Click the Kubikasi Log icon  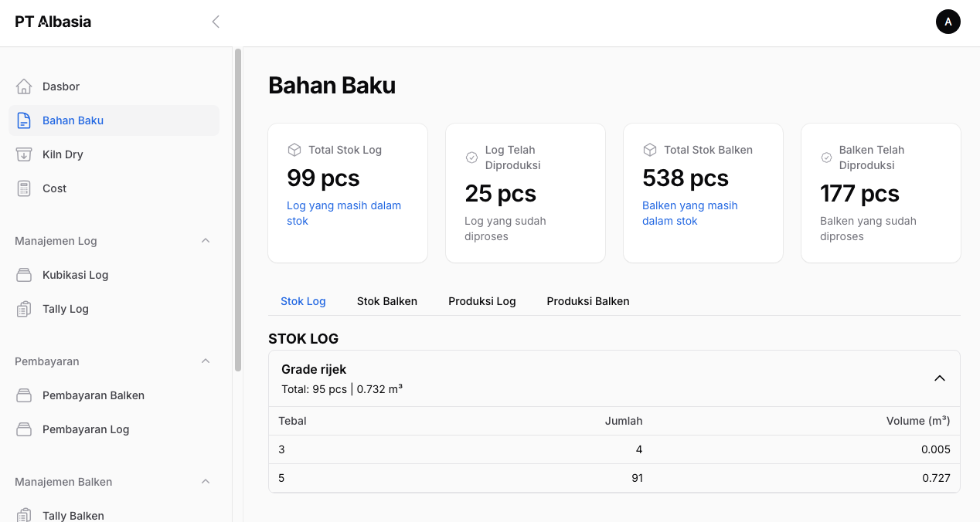24,275
